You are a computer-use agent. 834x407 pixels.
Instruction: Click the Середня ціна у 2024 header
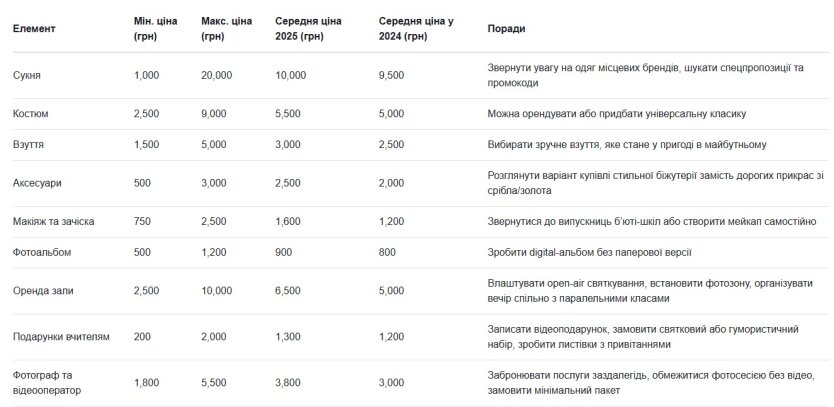(x=412, y=29)
